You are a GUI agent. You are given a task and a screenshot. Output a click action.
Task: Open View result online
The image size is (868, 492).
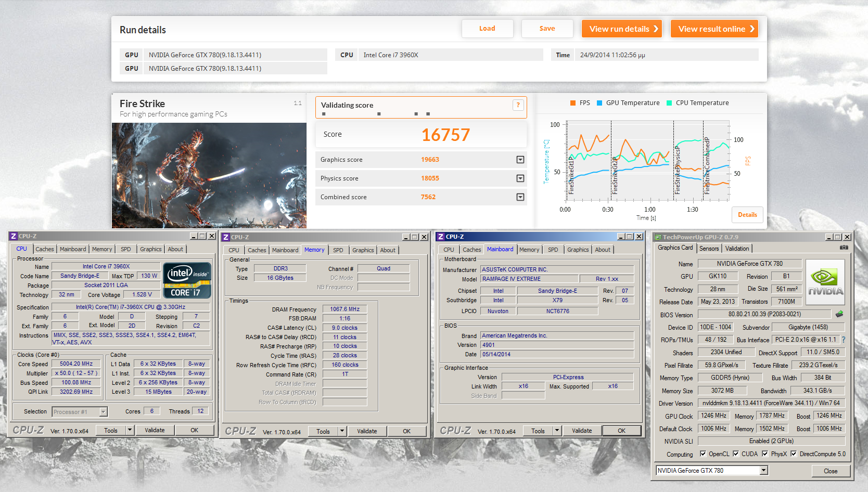pyautogui.click(x=714, y=29)
